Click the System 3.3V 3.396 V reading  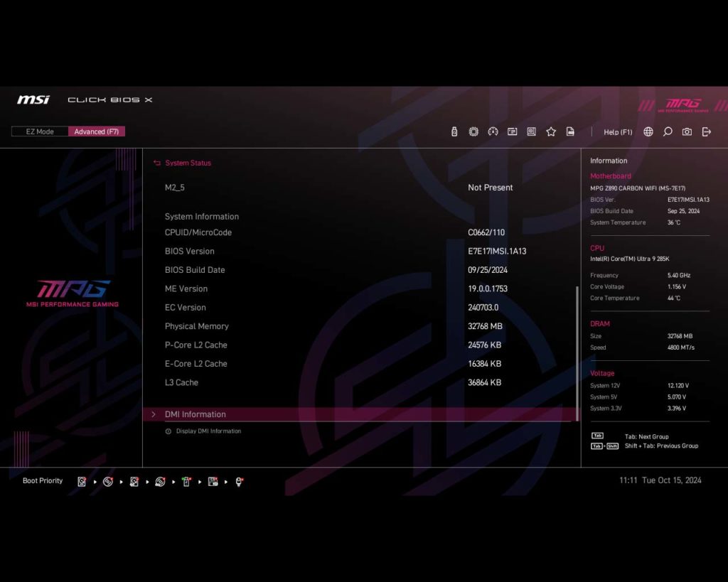pyautogui.click(x=677, y=409)
